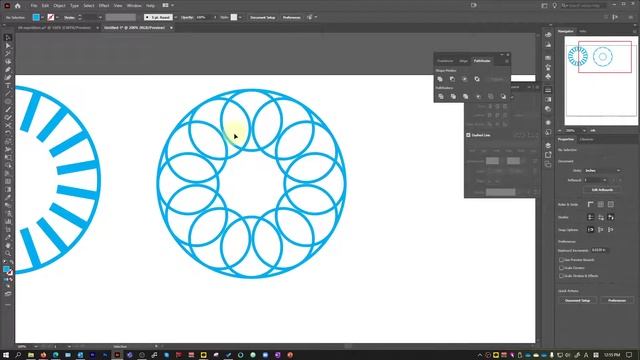Click Preferences in the control bar
The height and width of the screenshot is (360, 640).
pyautogui.click(x=291, y=18)
